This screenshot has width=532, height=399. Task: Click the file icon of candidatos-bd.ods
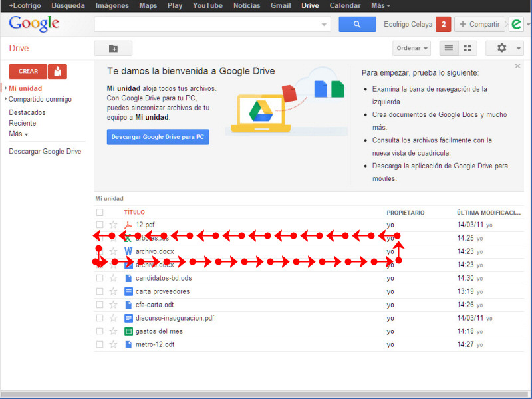(128, 278)
